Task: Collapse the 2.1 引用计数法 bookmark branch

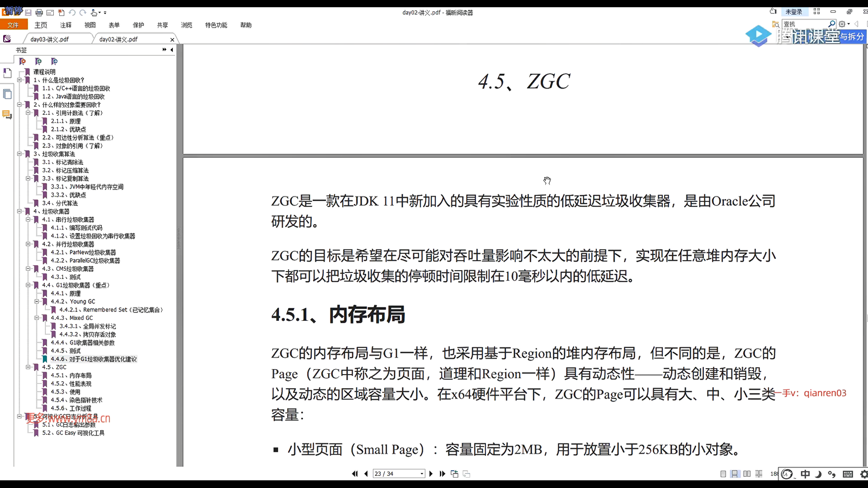Action: point(28,113)
